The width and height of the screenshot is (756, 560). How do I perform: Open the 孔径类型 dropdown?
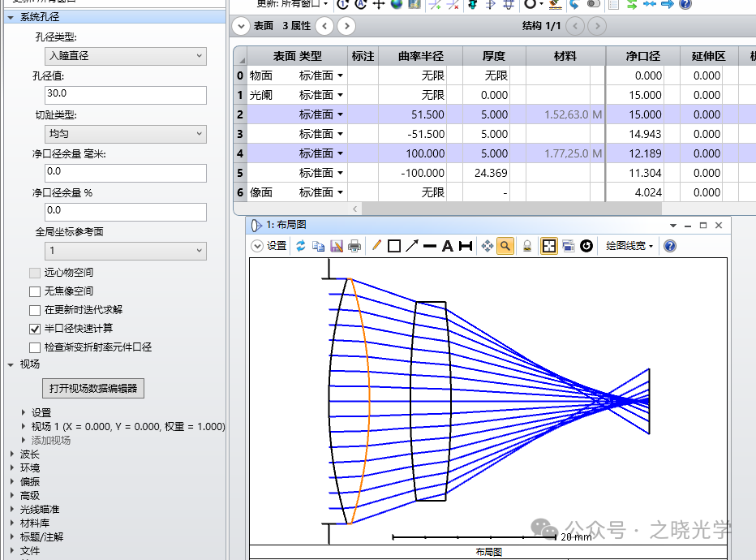tap(126, 56)
